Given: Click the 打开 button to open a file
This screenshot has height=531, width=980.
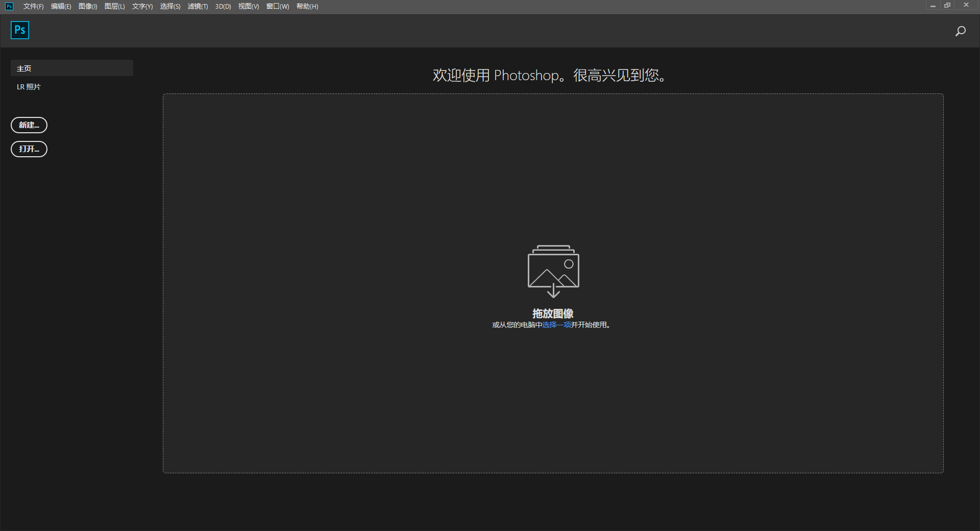Looking at the screenshot, I should point(29,149).
